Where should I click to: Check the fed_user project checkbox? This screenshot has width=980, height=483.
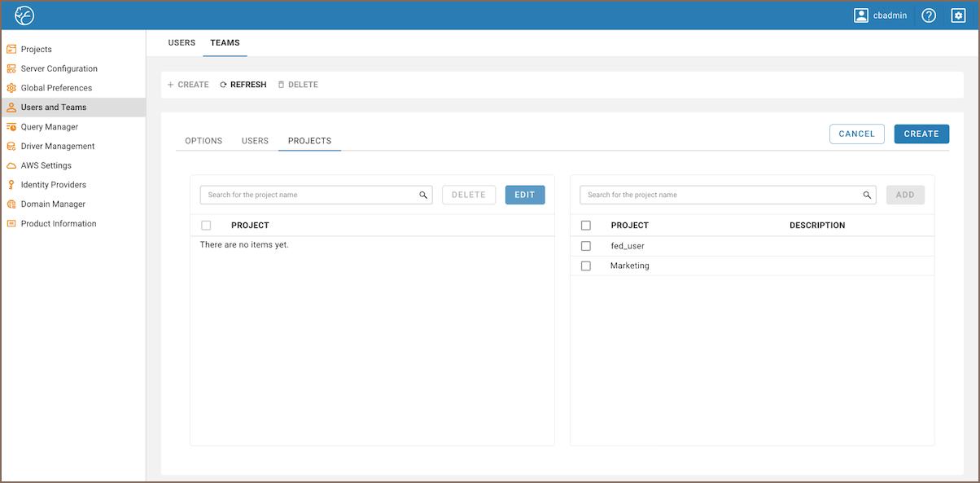[586, 246]
